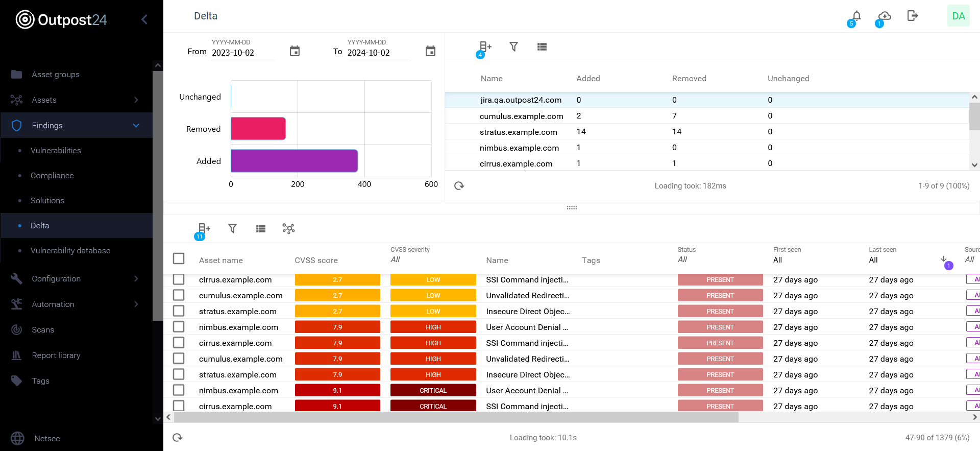Open filter in upper assets table toolbar
Viewport: 980px width, 451px height.
pos(514,47)
